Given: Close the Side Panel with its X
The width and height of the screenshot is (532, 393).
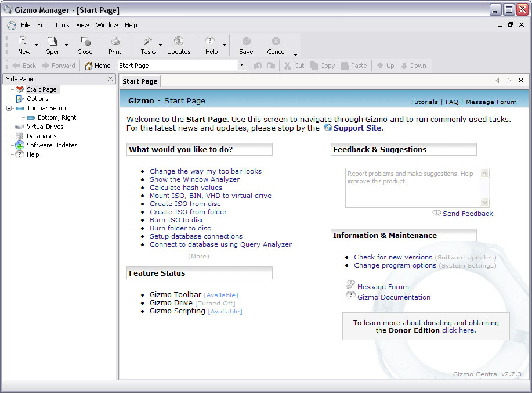Looking at the screenshot, I should (x=110, y=79).
